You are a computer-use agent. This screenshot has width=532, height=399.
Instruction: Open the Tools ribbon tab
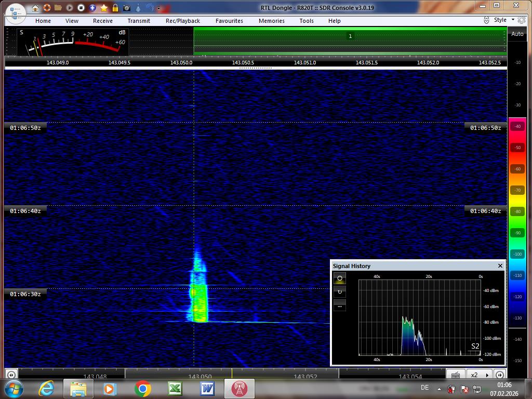[x=307, y=21]
